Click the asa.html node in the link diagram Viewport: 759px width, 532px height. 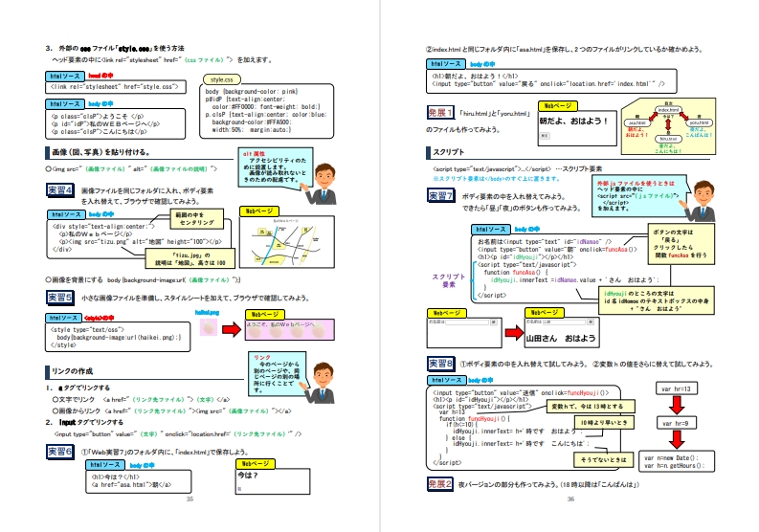tap(637, 123)
